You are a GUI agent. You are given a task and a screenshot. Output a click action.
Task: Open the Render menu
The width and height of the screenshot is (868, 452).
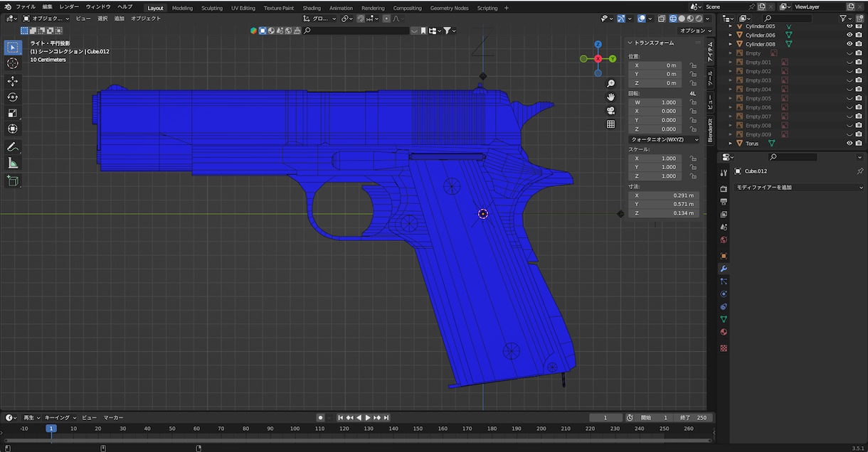69,7
